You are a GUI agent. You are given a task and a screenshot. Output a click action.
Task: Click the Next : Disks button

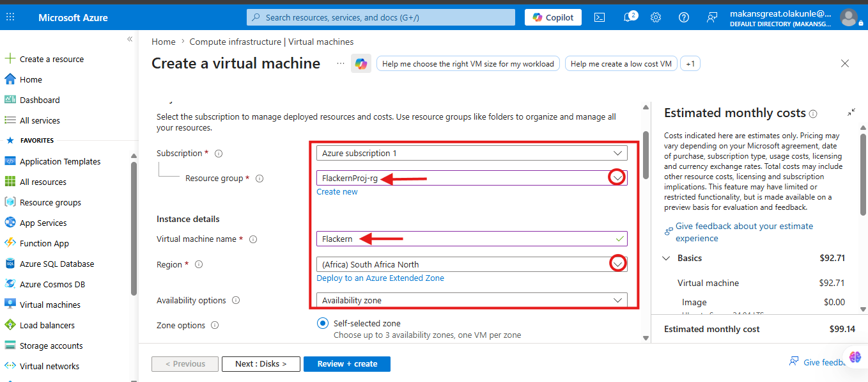pyautogui.click(x=260, y=363)
